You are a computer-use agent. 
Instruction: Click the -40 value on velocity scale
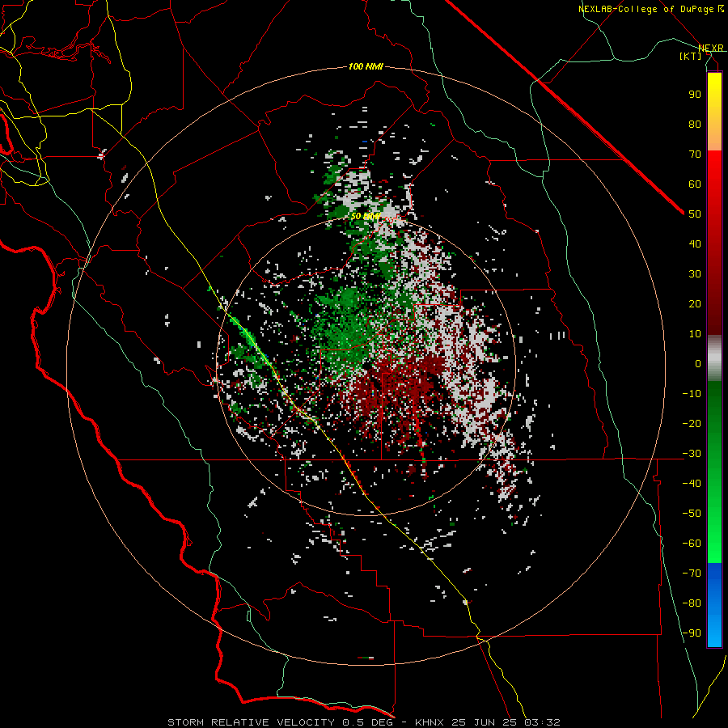(692, 484)
